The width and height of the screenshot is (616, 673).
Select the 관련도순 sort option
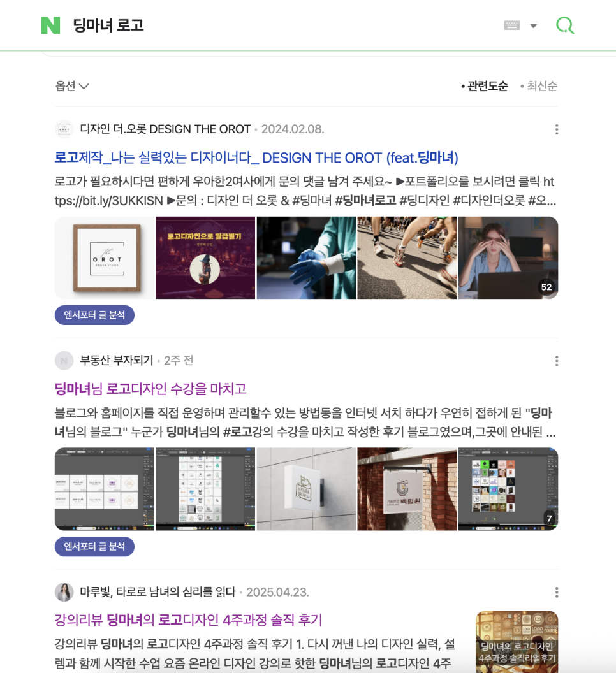pos(484,86)
